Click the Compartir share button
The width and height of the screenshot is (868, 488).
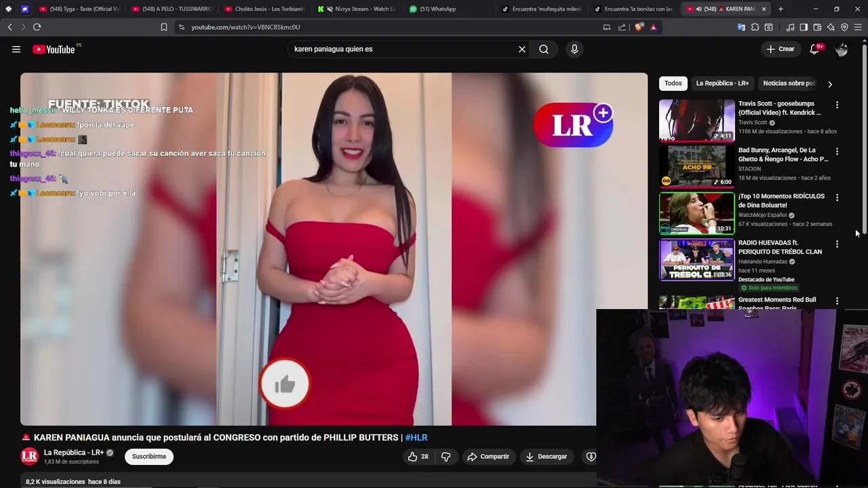click(x=488, y=457)
